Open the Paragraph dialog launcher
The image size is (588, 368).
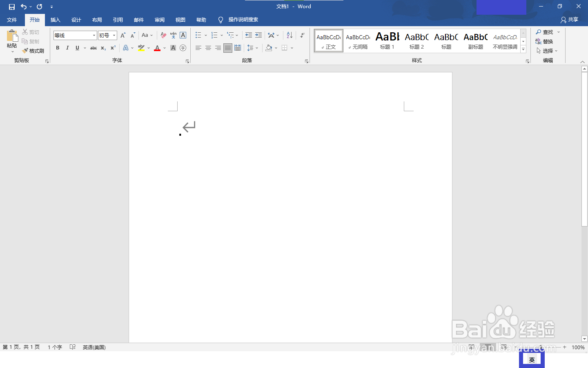pyautogui.click(x=307, y=61)
